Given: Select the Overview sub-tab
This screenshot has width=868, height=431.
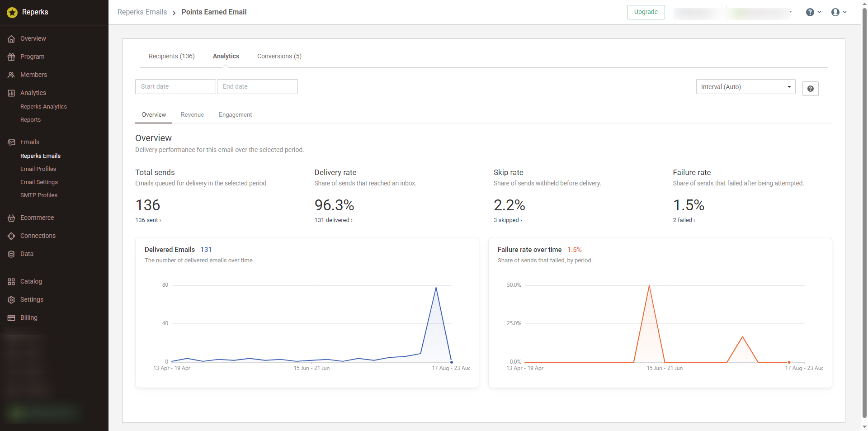Looking at the screenshot, I should coord(154,115).
